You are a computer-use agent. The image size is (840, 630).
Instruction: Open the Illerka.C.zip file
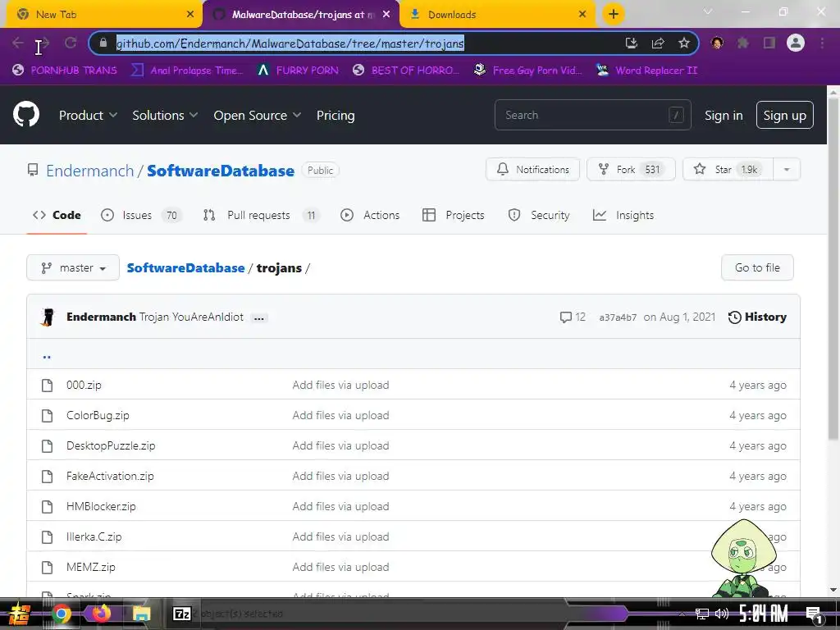coord(94,536)
